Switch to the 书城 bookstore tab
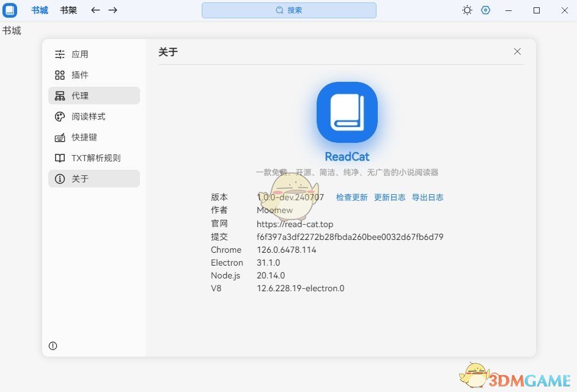 pyautogui.click(x=39, y=10)
